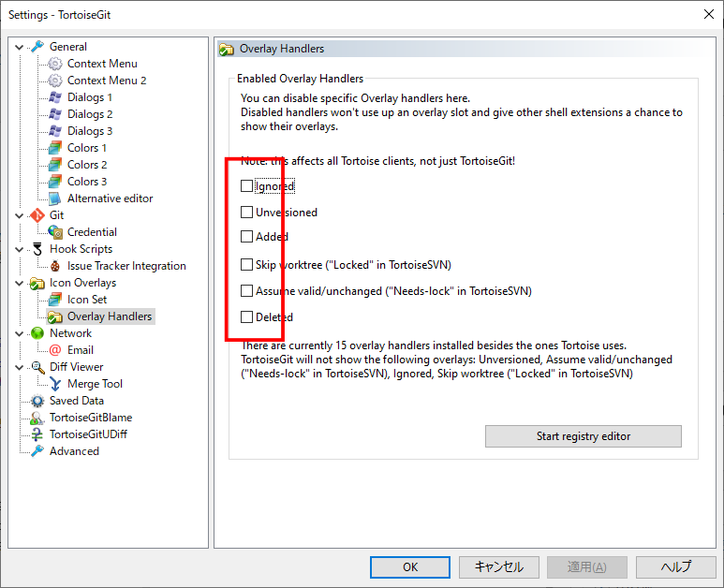
Task: Click the Credential globe icon
Action: click(55, 232)
